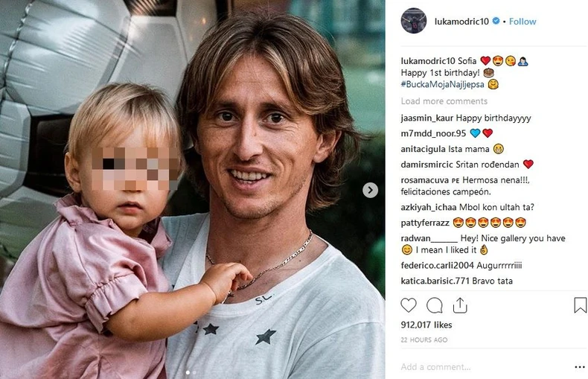
Task: Open anitacigula commenter profile
Action: [x=423, y=150]
